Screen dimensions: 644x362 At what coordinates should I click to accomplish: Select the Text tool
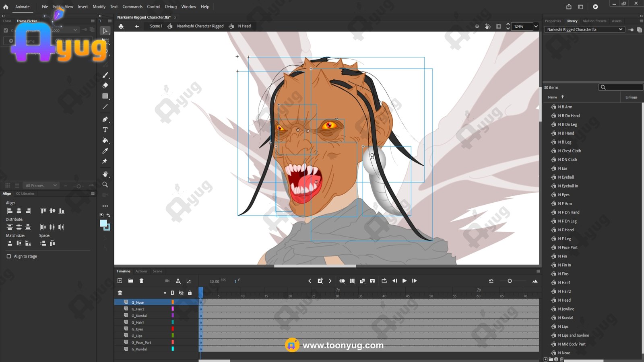coord(105,130)
